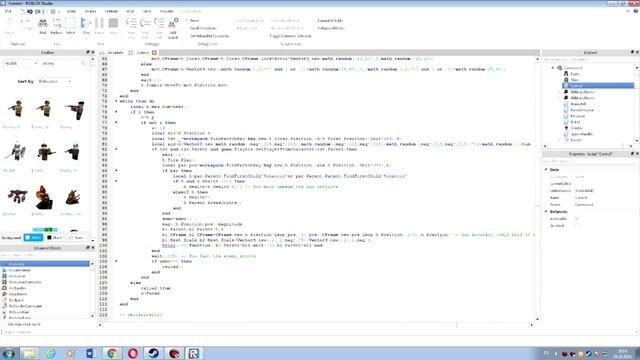
Task: Click the search magnifier in the Toolbox
Action: click(83, 63)
